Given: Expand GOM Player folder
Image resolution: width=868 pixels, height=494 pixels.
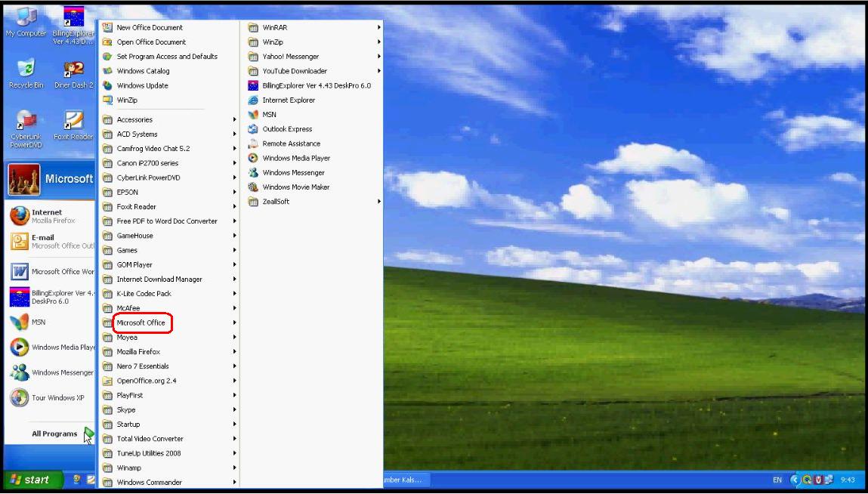Looking at the screenshot, I should tap(169, 264).
